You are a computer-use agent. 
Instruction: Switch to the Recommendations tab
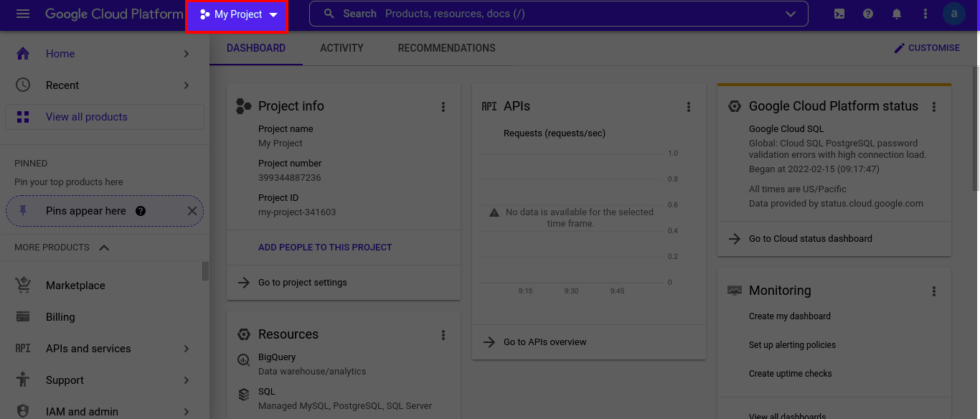(447, 48)
